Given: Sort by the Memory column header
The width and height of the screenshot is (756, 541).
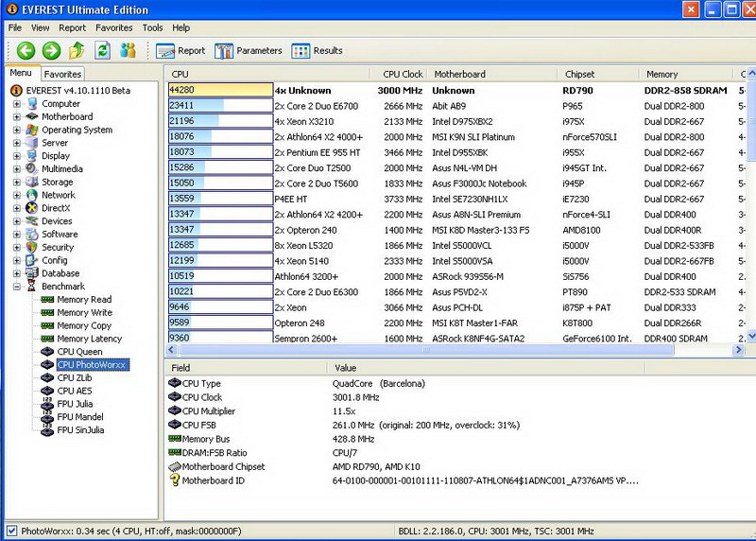Looking at the screenshot, I should pyautogui.click(x=686, y=75).
